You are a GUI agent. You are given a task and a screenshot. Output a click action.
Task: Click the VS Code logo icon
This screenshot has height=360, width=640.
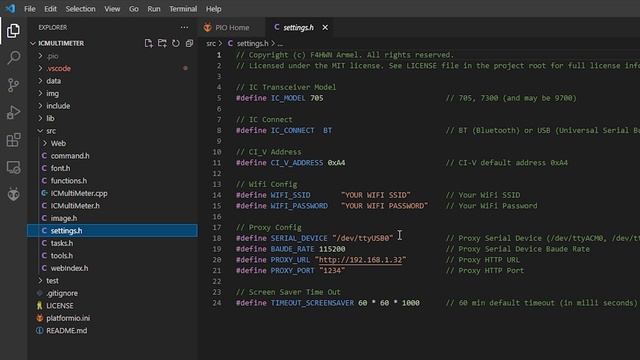click(x=10, y=8)
